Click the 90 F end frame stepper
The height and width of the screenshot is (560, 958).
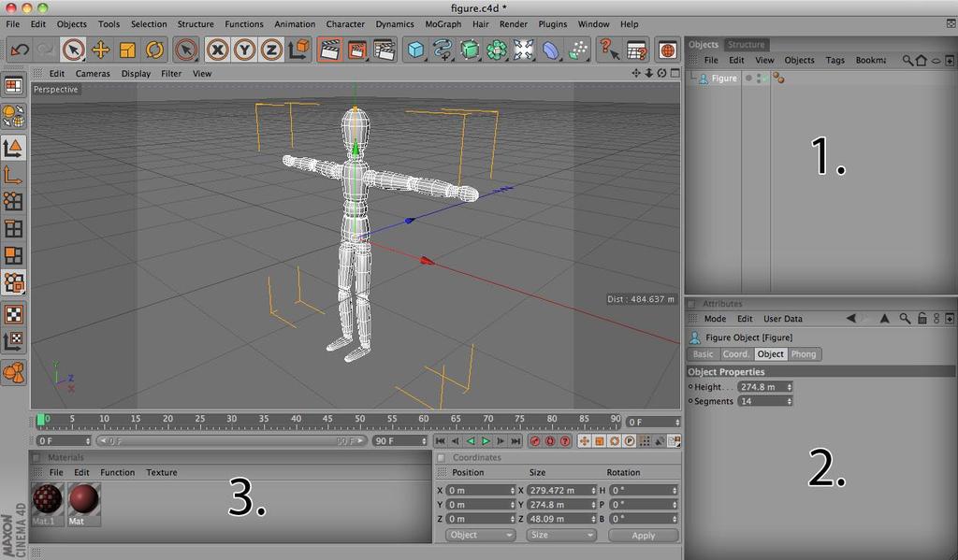click(424, 441)
